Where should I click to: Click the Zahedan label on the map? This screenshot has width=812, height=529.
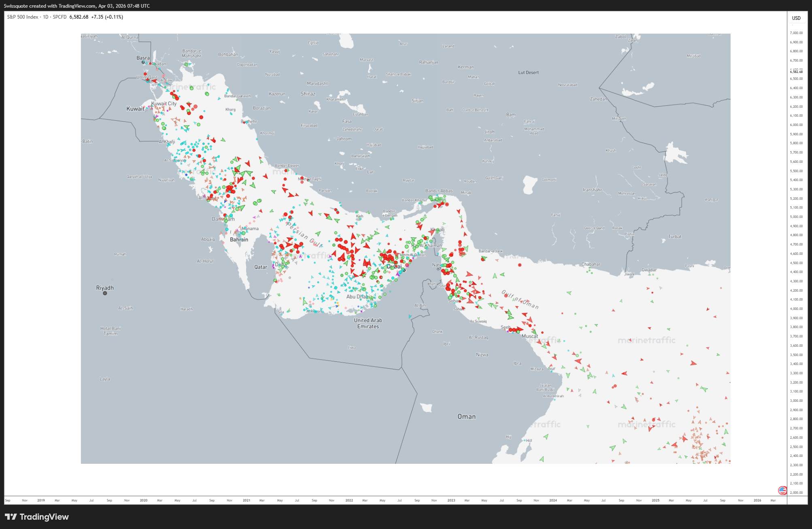598,99
